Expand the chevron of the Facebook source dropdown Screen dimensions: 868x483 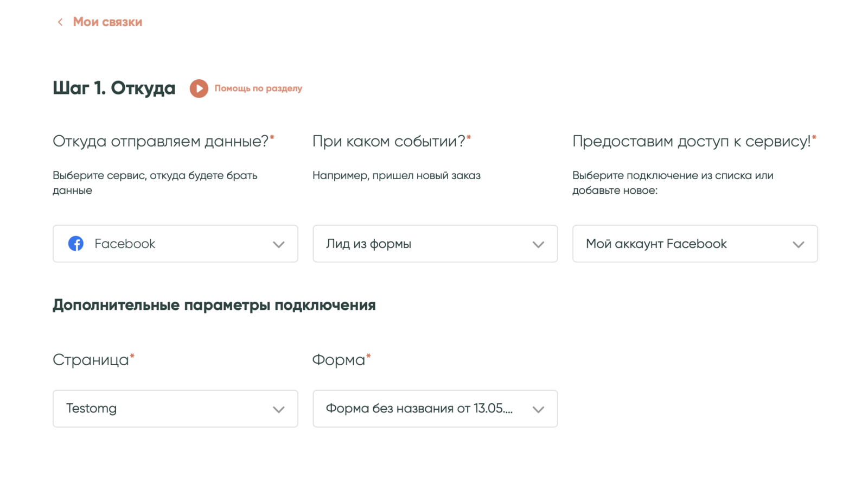coord(278,245)
